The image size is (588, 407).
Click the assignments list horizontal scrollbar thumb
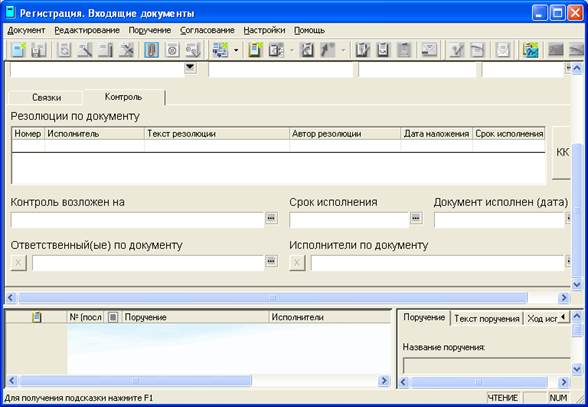click(136, 381)
